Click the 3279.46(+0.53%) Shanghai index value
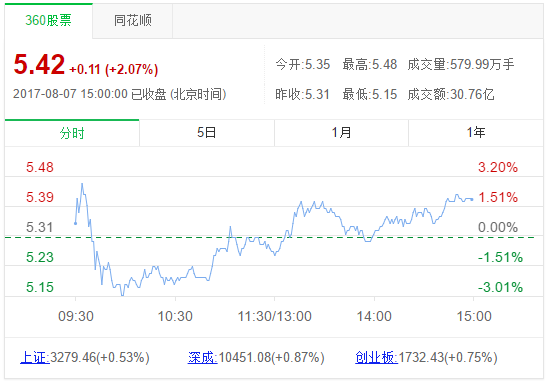The width and height of the screenshot is (548, 382). (100, 358)
